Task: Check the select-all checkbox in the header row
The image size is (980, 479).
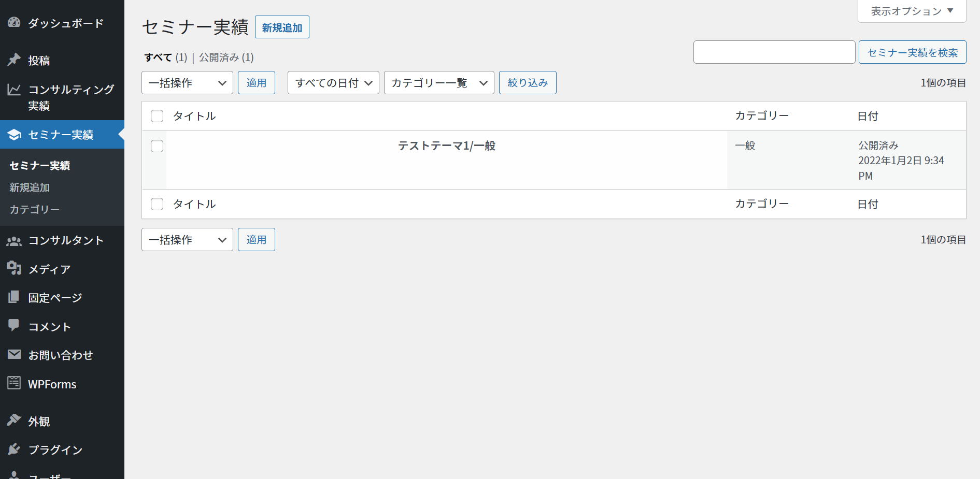Action: 157,116
